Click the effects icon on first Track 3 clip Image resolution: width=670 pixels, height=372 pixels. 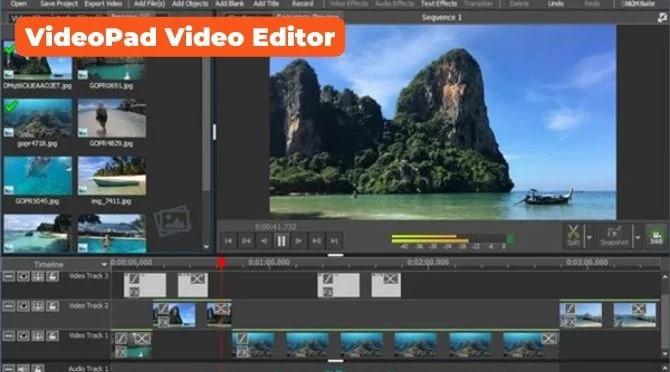click(134, 292)
